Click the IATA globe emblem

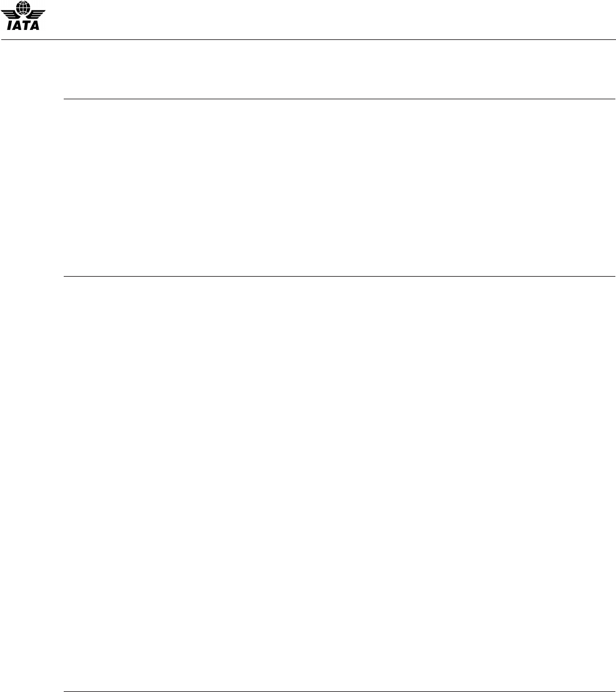pyautogui.click(x=23, y=7)
